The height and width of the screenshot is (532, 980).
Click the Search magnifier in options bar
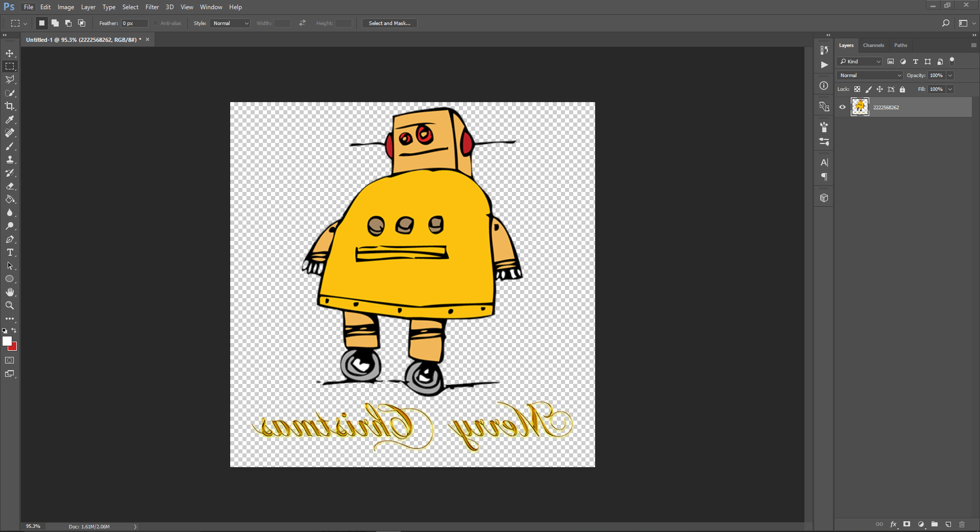(945, 23)
